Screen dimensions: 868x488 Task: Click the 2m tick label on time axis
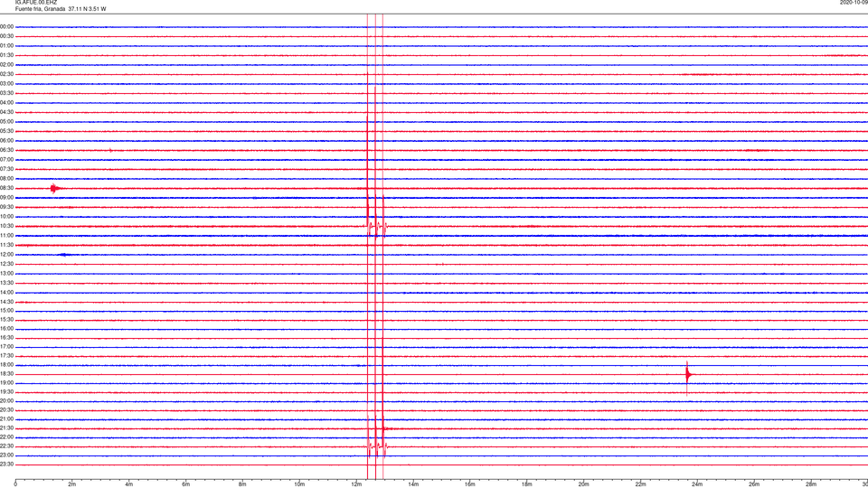72,484
